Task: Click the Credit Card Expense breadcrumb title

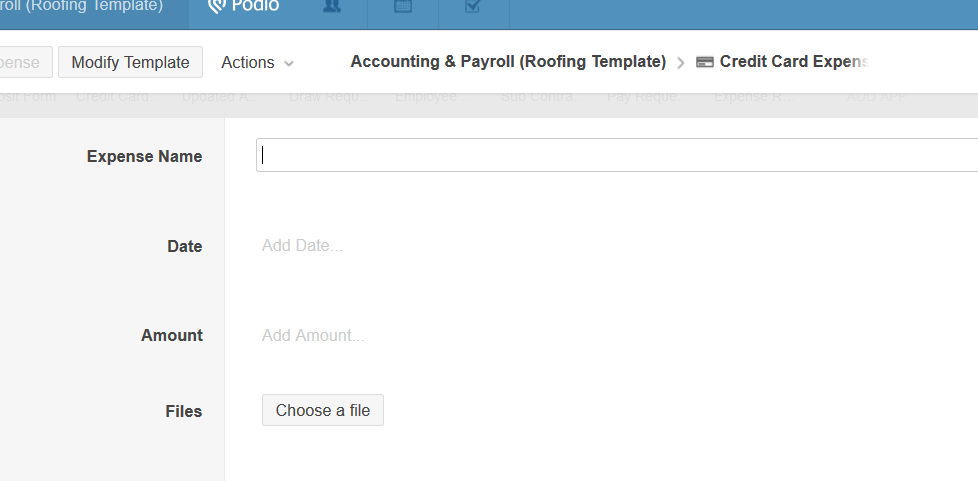Action: 794,62
